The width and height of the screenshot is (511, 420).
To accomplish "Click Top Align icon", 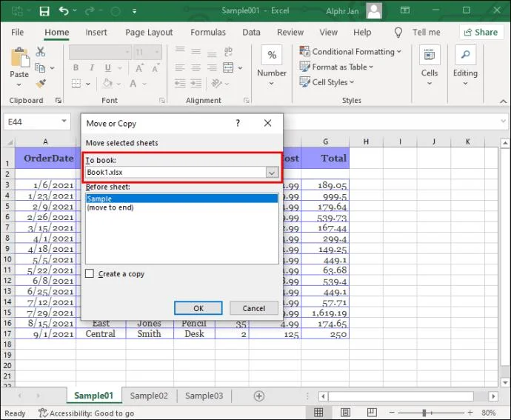I will click(180, 50).
